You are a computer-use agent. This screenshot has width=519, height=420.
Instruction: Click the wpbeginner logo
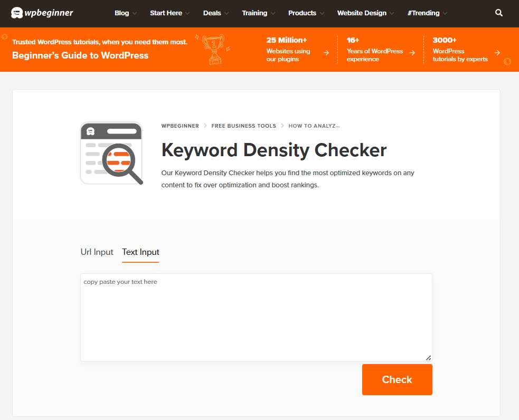coord(42,13)
